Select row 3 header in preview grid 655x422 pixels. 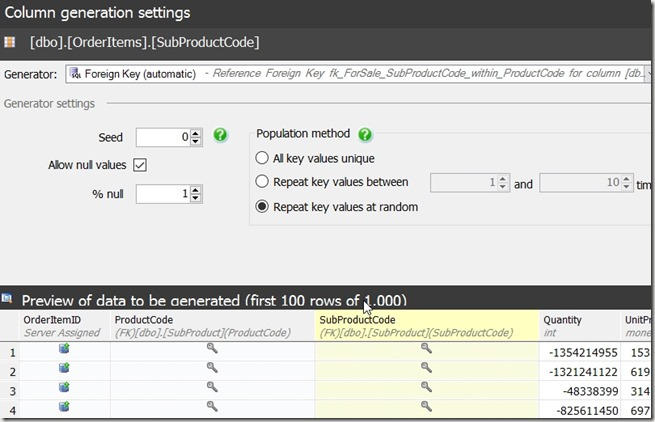point(10,387)
